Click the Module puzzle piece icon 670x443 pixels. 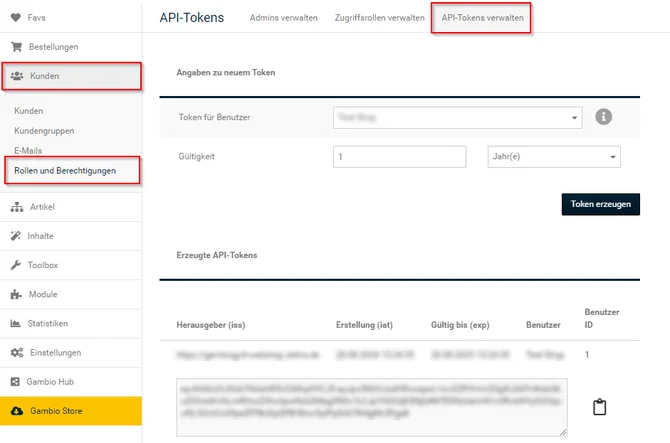pos(16,294)
